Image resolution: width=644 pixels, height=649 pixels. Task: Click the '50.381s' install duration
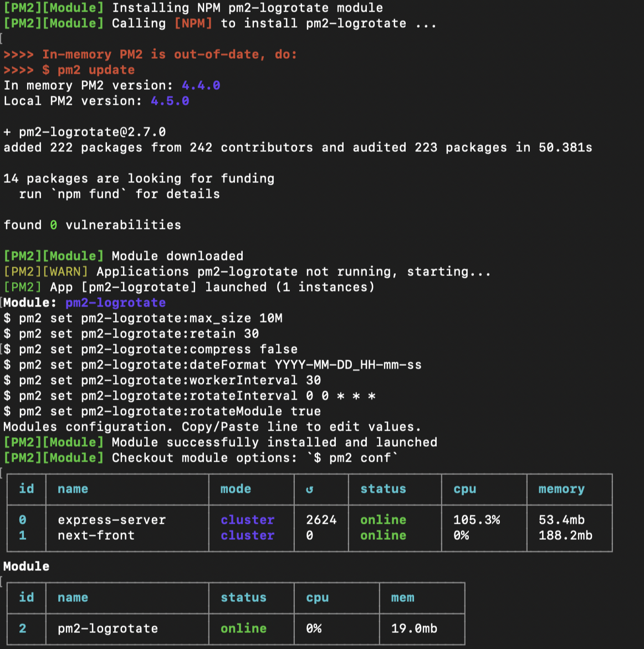565,148
